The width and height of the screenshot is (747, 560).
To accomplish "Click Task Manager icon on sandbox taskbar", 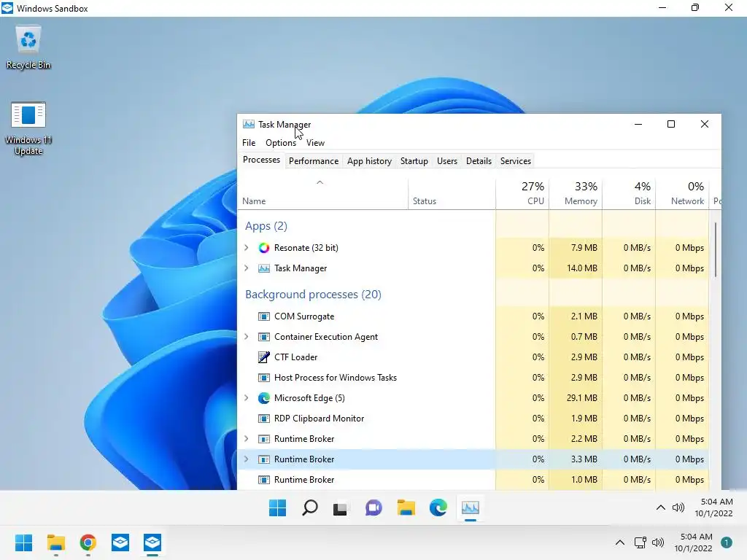I will [471, 507].
